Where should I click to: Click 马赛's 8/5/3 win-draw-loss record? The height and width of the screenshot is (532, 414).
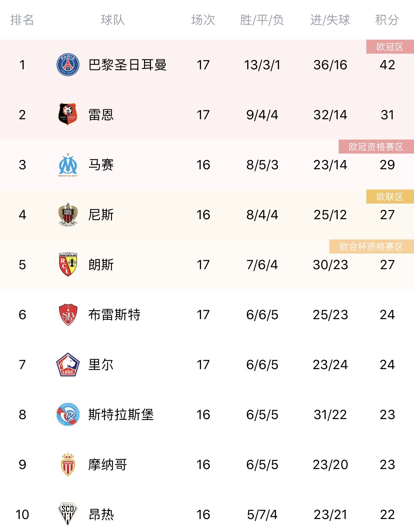pos(262,165)
